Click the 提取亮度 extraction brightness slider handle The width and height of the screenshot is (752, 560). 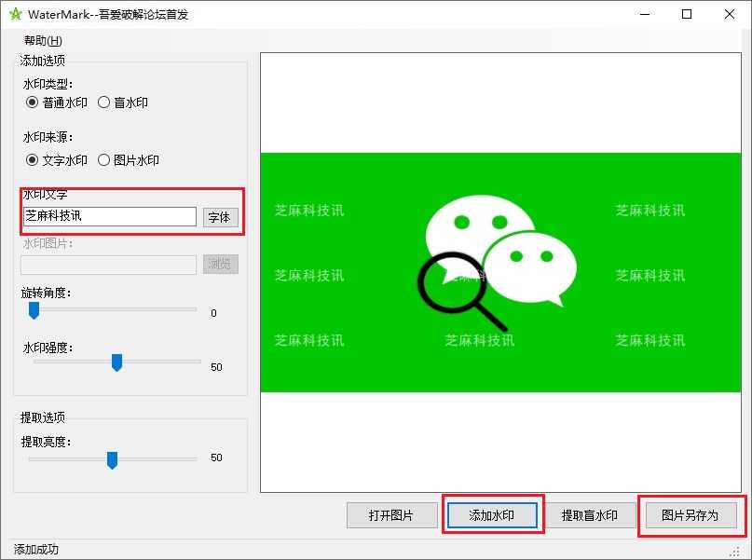pos(112,460)
